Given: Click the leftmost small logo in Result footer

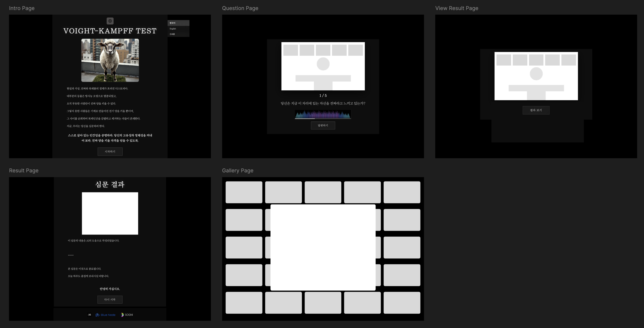Looking at the screenshot, I should pyautogui.click(x=89, y=315).
